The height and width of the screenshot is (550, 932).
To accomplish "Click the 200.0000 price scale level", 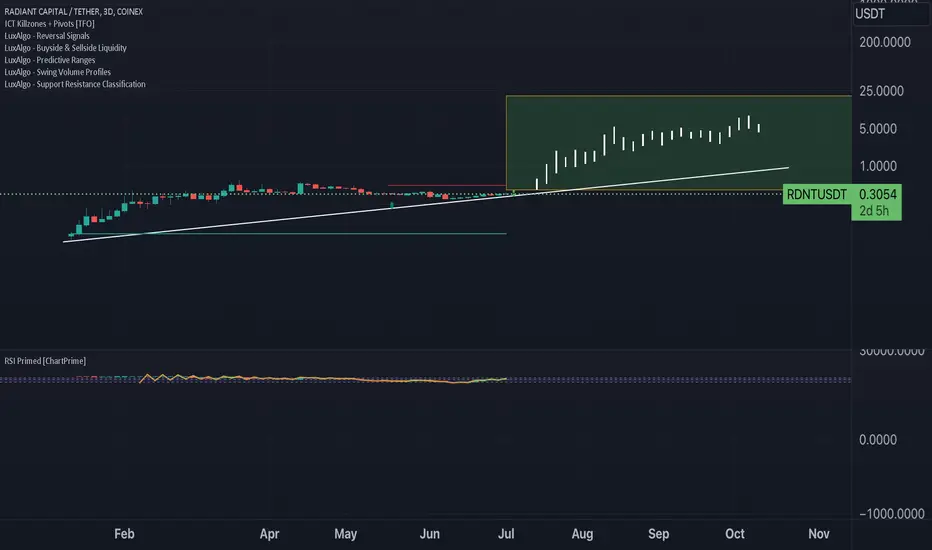I will 884,42.
